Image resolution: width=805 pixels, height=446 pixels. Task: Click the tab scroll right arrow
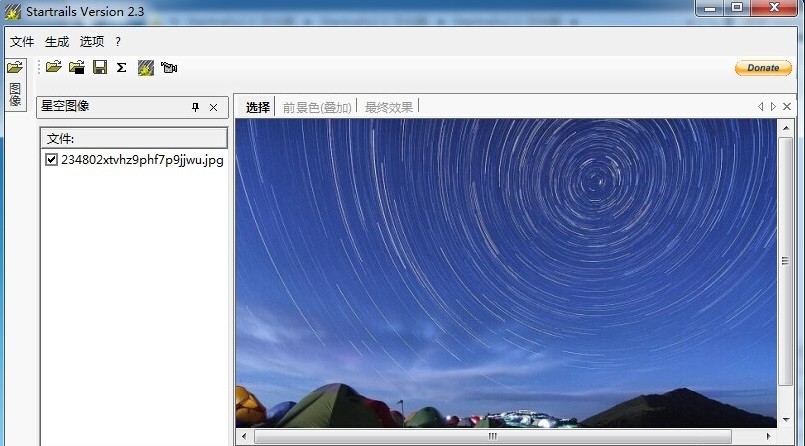coord(773,106)
